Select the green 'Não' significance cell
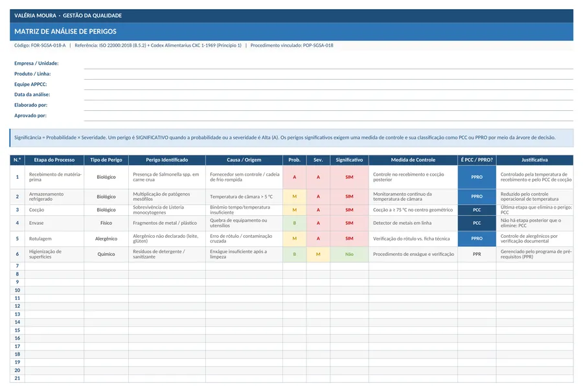 (349, 255)
